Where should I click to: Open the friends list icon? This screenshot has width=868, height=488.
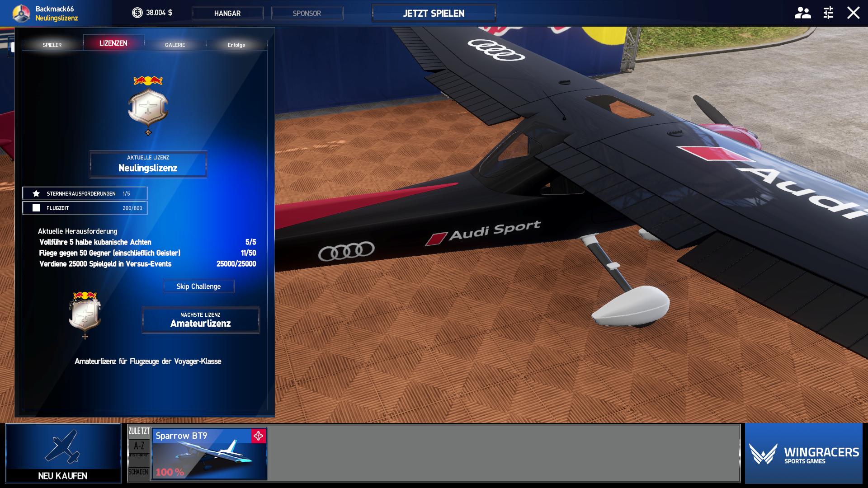point(802,13)
